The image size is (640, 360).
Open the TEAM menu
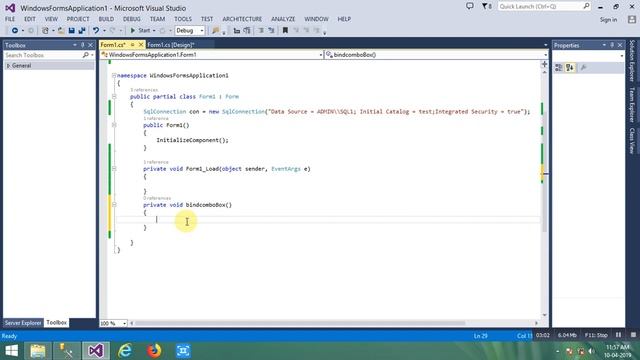click(157, 19)
